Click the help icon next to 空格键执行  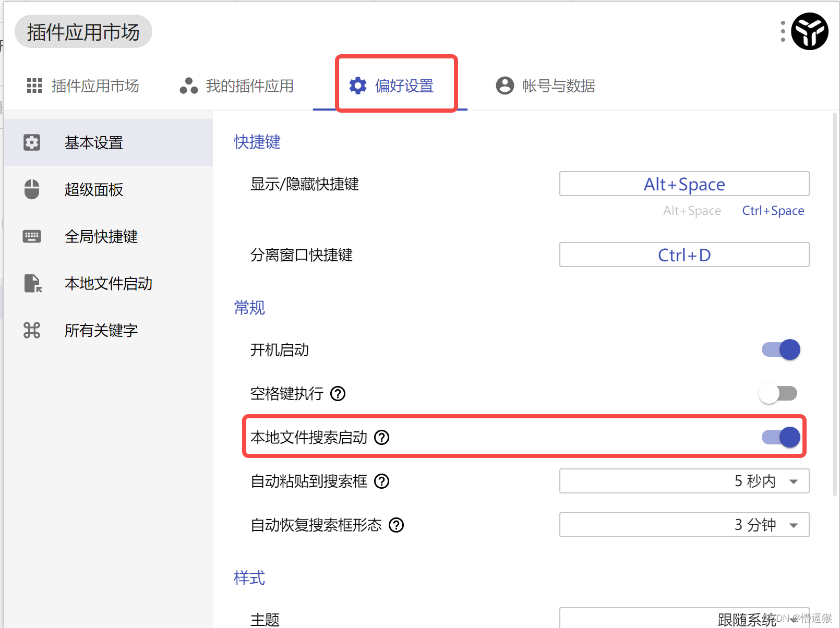(x=338, y=393)
